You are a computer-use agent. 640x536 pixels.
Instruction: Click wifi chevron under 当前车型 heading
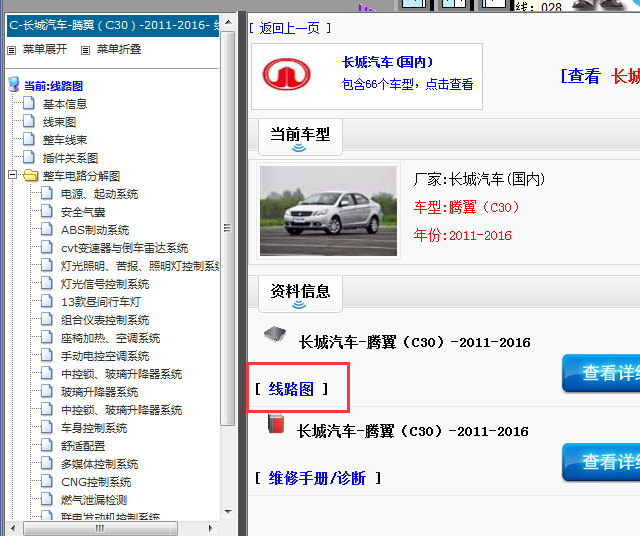(299, 147)
